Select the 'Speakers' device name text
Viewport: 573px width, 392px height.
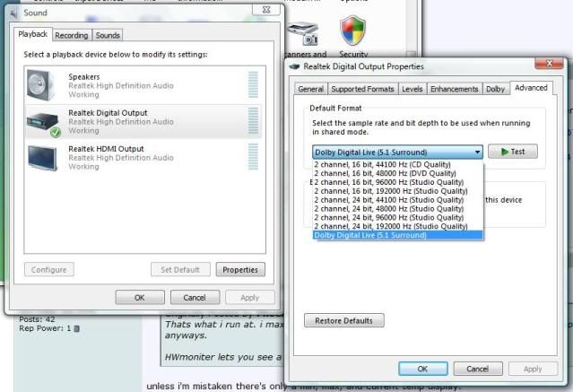[84, 77]
